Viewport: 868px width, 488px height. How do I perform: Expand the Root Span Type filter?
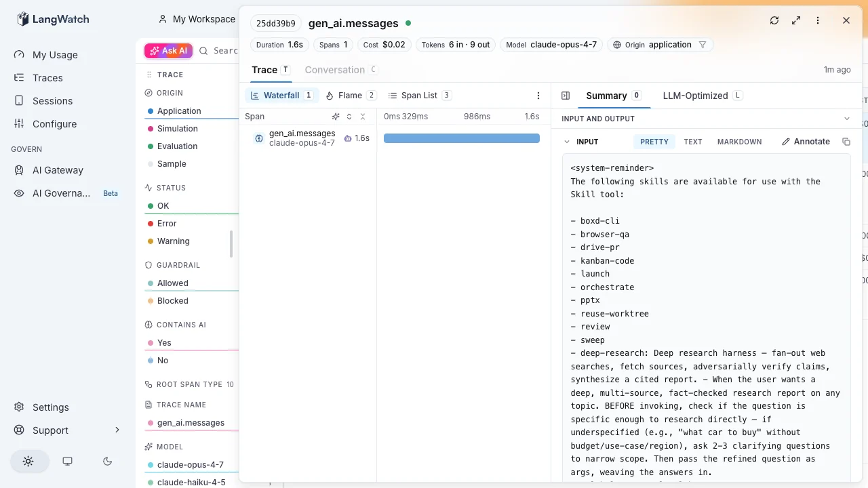coord(190,384)
